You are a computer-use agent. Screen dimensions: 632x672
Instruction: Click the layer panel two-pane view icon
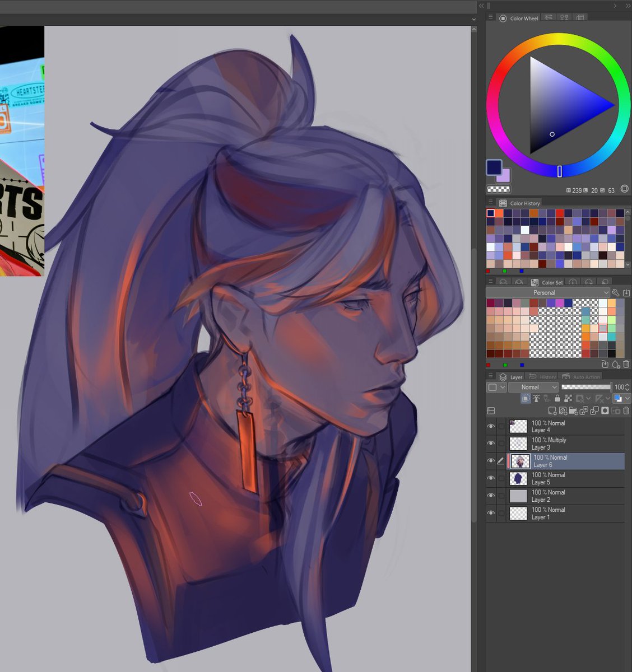click(x=491, y=411)
